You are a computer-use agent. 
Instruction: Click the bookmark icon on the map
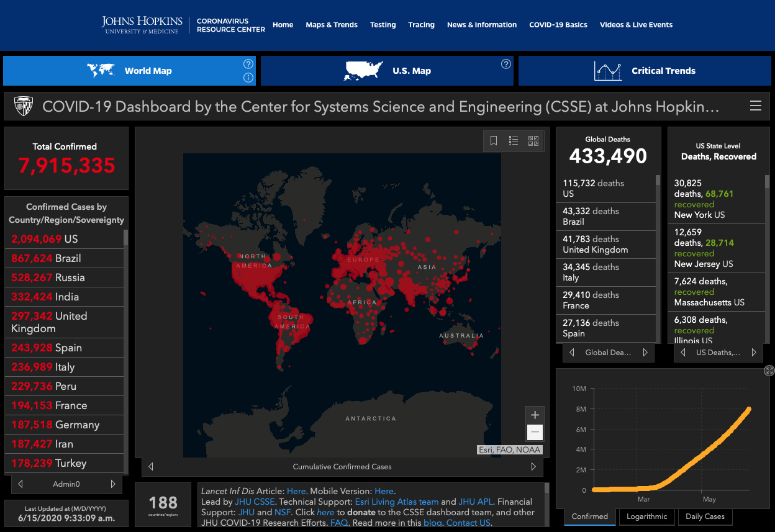click(x=494, y=141)
